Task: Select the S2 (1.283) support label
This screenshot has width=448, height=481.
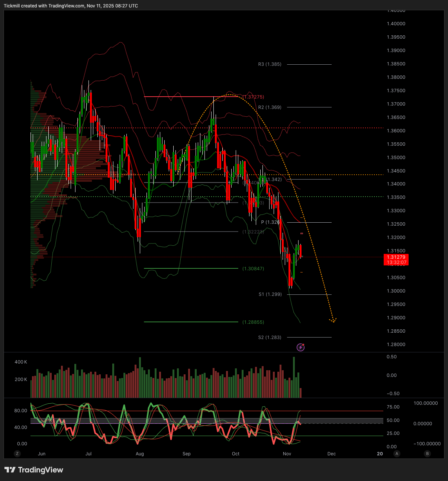Action: pos(270,338)
